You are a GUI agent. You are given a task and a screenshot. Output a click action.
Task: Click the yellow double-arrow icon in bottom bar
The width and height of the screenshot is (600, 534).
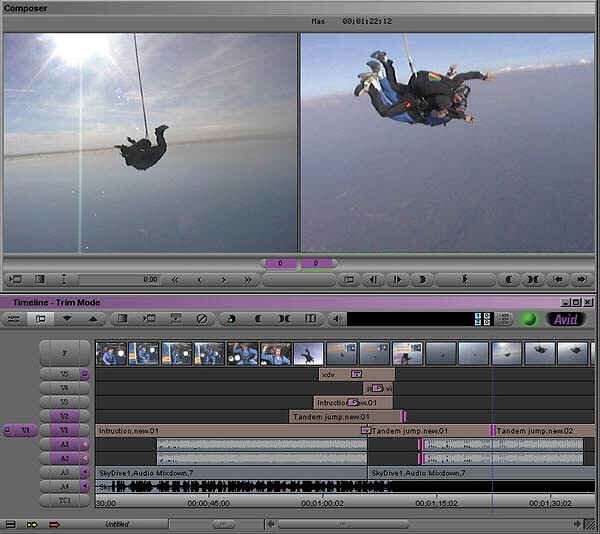(x=32, y=524)
